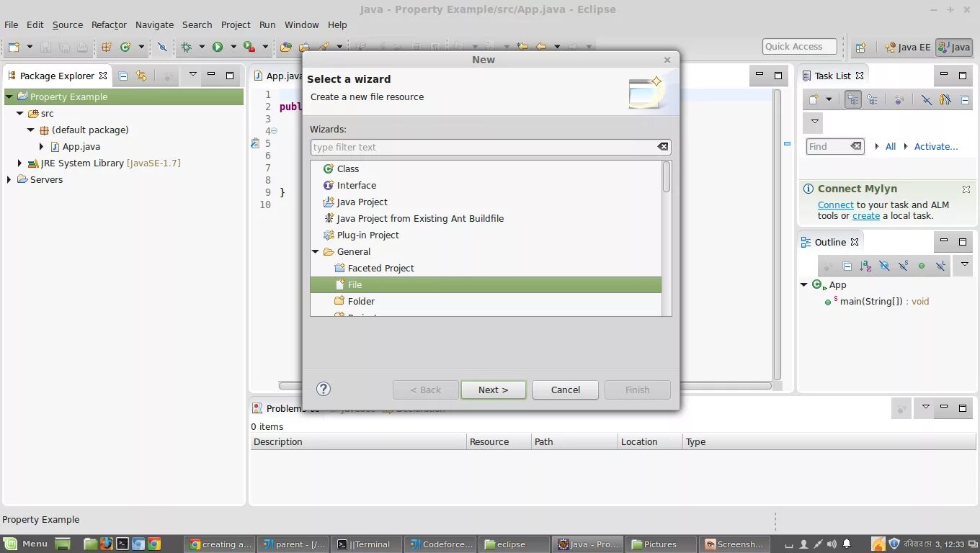The image size is (980, 553).
Task: Open dropdown next to New file icon
Action: point(30,47)
